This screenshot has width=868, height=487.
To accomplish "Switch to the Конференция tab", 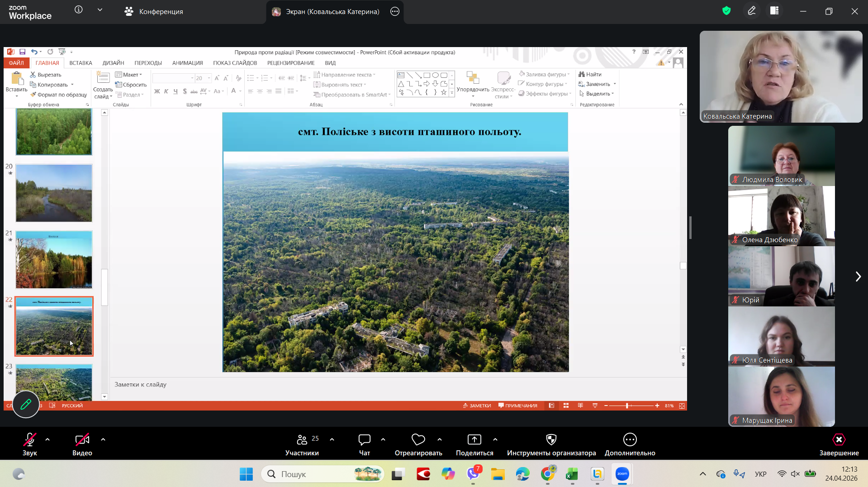I will coord(154,12).
